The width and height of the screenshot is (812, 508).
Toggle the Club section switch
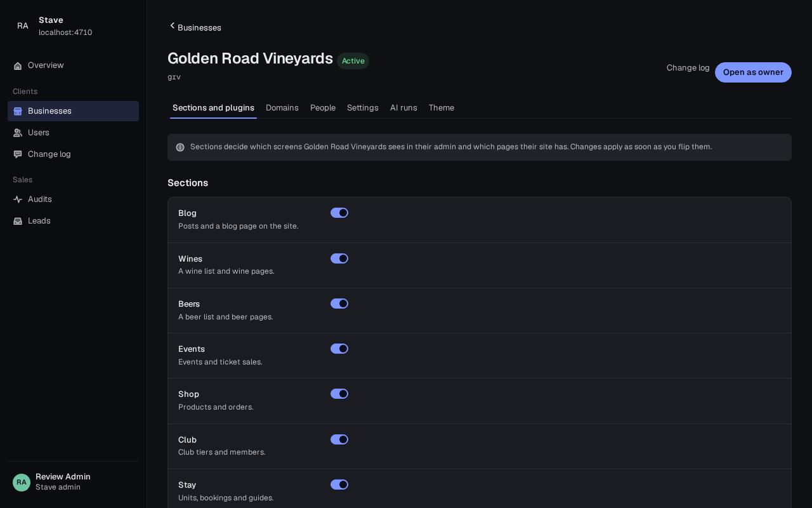pos(339,439)
